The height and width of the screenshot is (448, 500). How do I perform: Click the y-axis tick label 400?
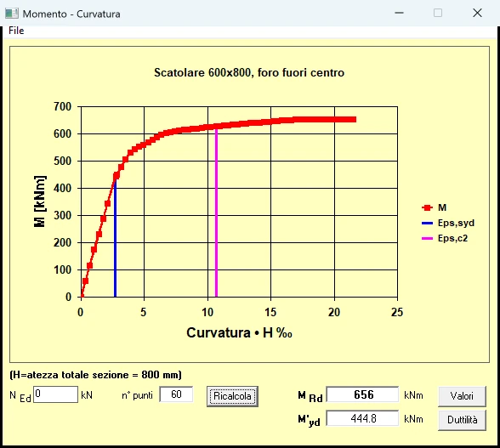63,188
